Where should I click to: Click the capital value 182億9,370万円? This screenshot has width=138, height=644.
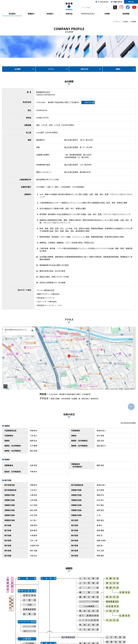coord(42,118)
